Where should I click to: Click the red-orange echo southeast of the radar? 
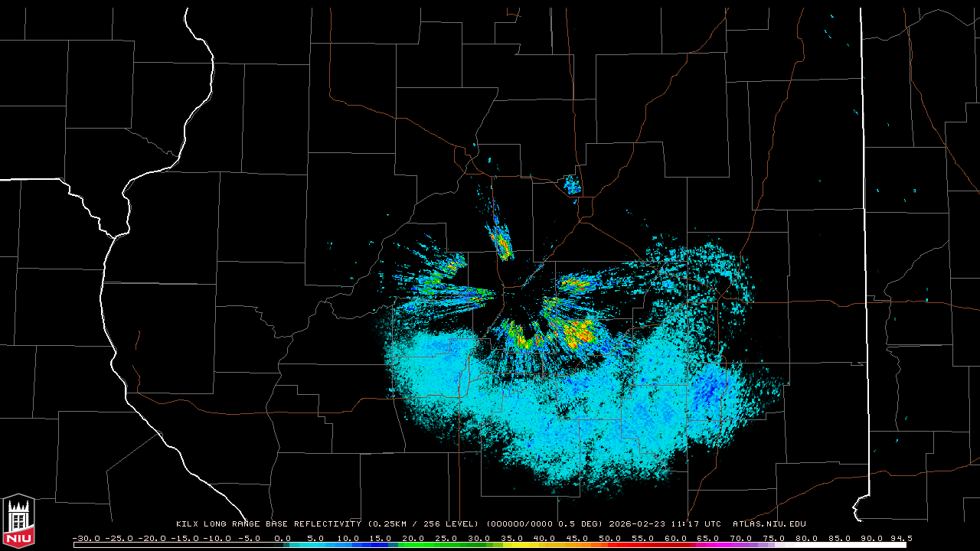click(578, 333)
